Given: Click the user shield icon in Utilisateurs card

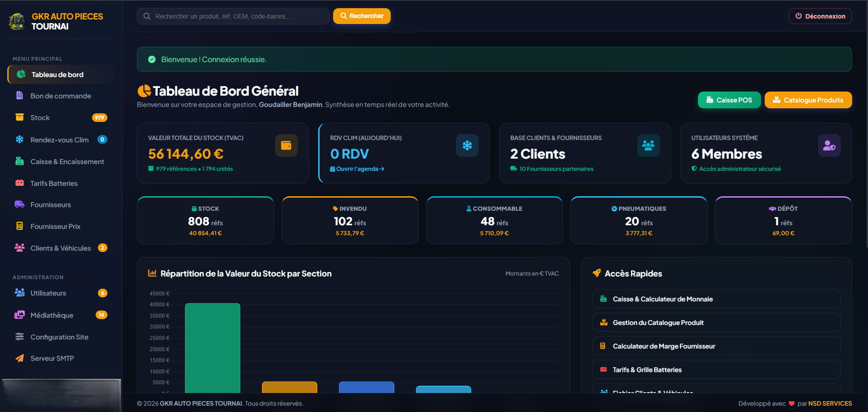Looking at the screenshot, I should (829, 145).
